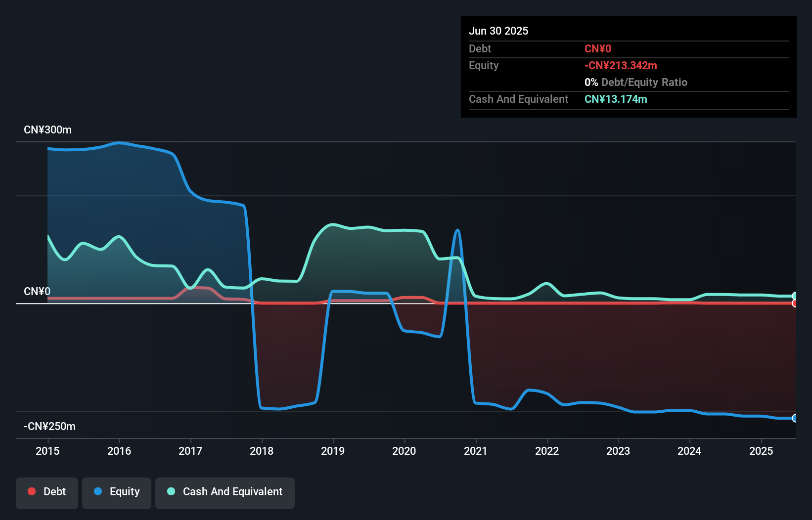Click the 2017 tick label
This screenshot has height=520, width=812.
(190, 451)
